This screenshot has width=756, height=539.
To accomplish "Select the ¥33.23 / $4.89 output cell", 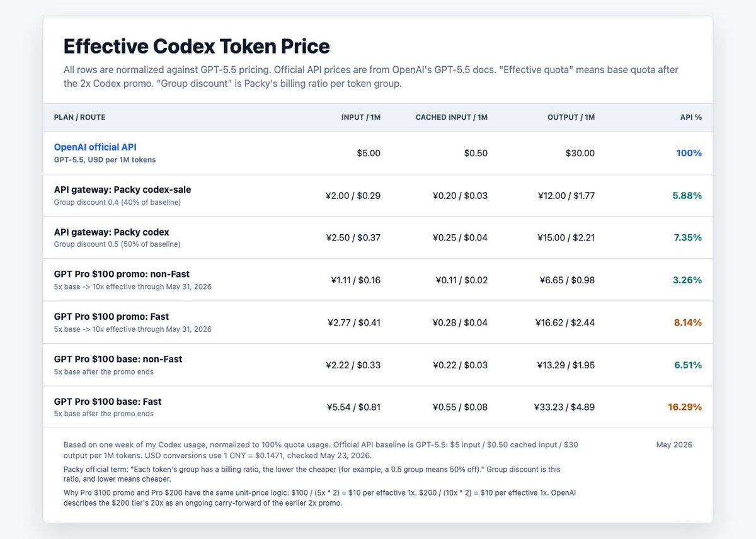I will (x=564, y=407).
